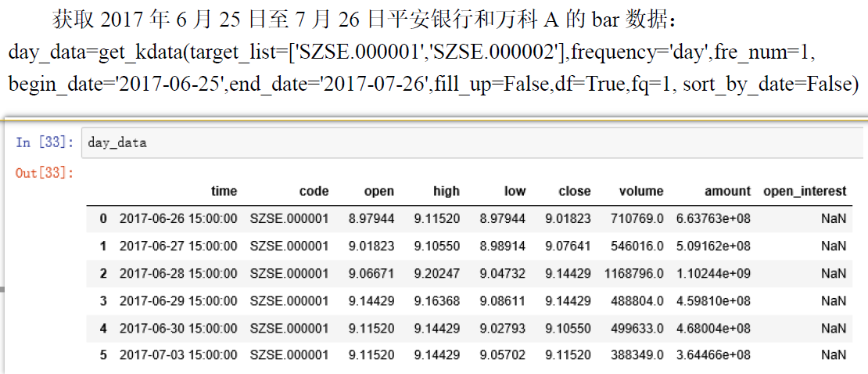
Task: Click row index 5 label
Action: click(103, 355)
